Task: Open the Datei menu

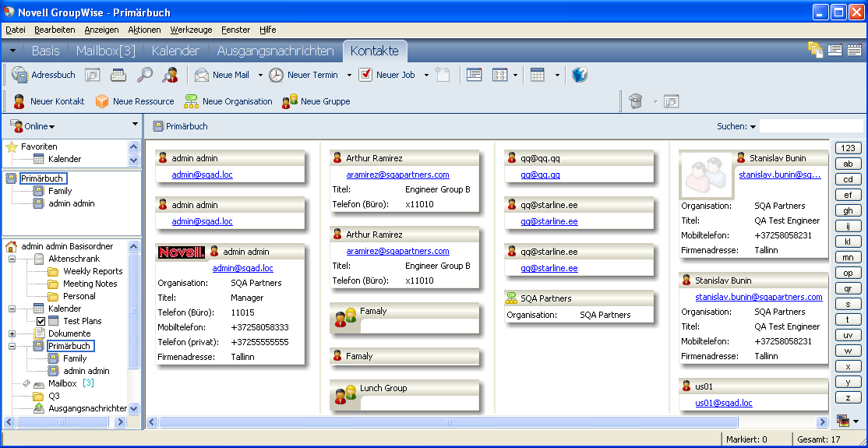Action: (x=15, y=30)
